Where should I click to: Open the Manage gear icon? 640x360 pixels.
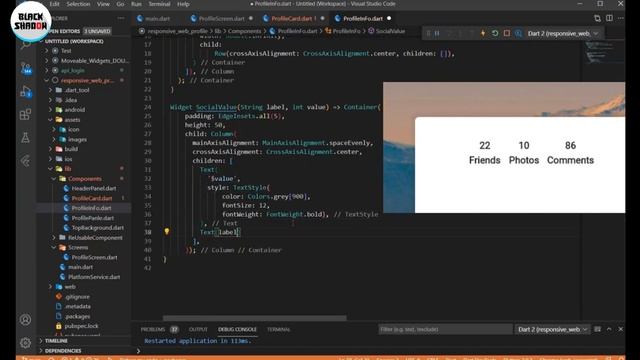click(25, 342)
